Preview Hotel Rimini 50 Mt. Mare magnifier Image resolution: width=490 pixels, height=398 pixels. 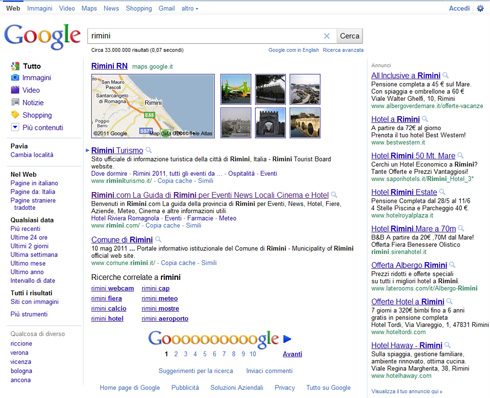pyautogui.click(x=460, y=155)
